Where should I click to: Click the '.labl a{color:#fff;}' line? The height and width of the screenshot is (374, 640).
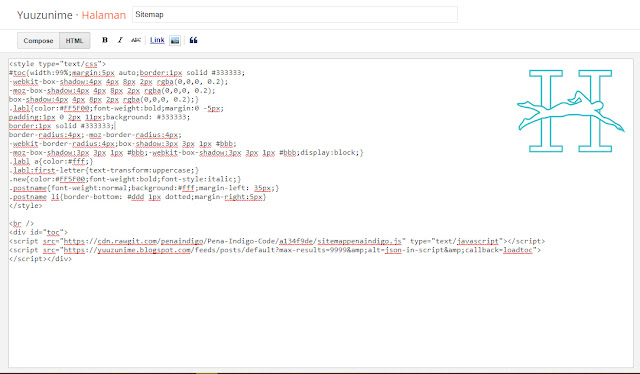click(x=51, y=161)
